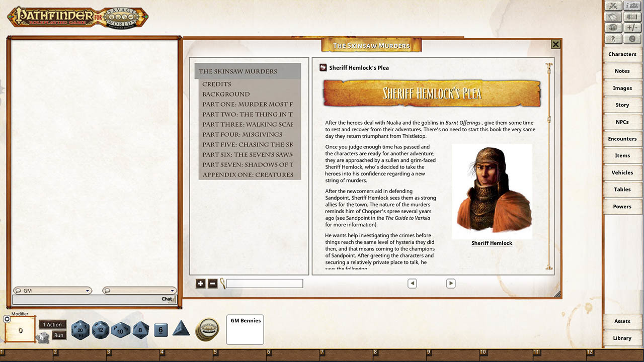Screen dimensions: 644x362
Task: Expand Part Three: Walking Scar chapter
Action: pyautogui.click(x=248, y=124)
